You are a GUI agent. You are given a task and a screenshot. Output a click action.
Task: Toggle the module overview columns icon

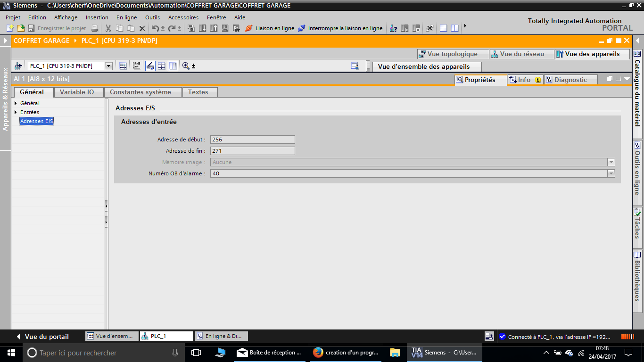click(173, 66)
